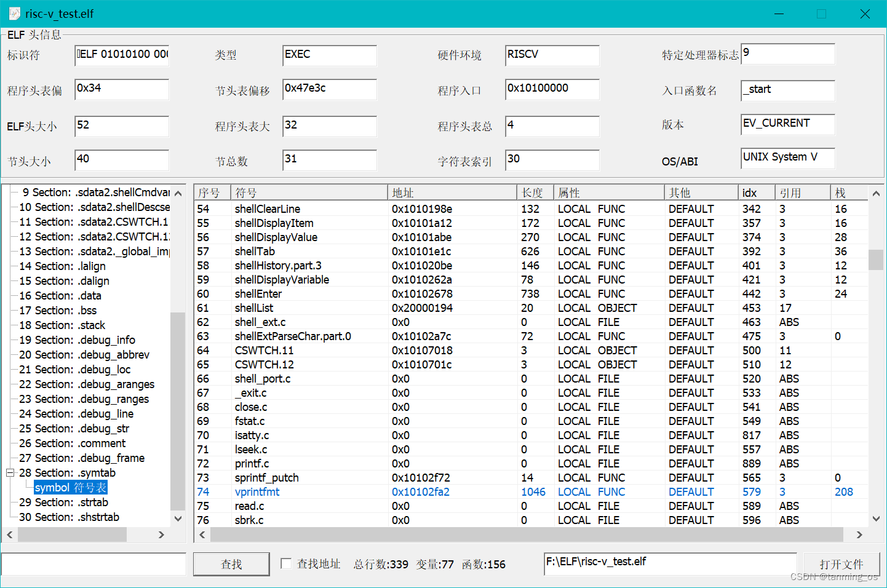
Task: Click the ELF application icon in the title bar
Action: (15, 13)
